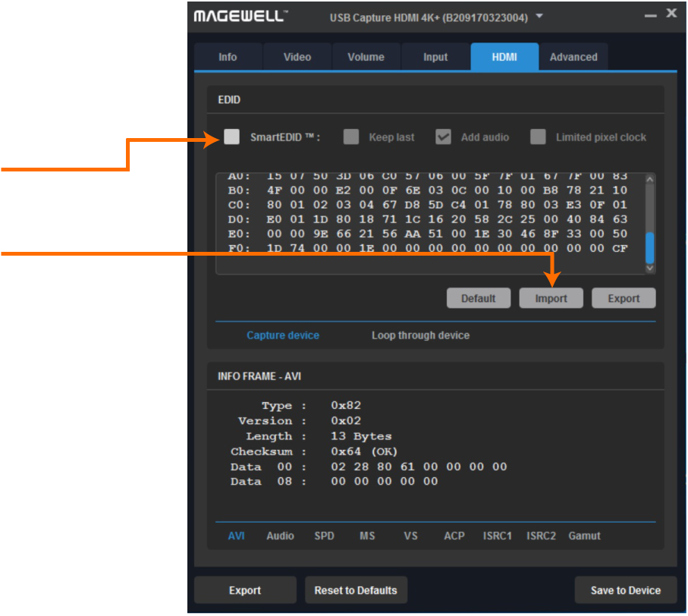The width and height of the screenshot is (688, 616).
Task: Select the Advanced tab
Action: 573,57
